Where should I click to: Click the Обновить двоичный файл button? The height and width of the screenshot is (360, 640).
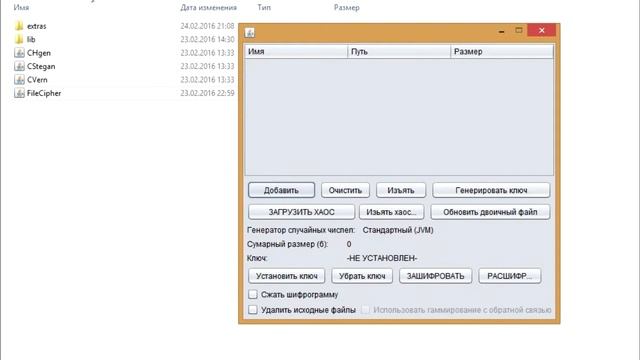click(x=490, y=212)
